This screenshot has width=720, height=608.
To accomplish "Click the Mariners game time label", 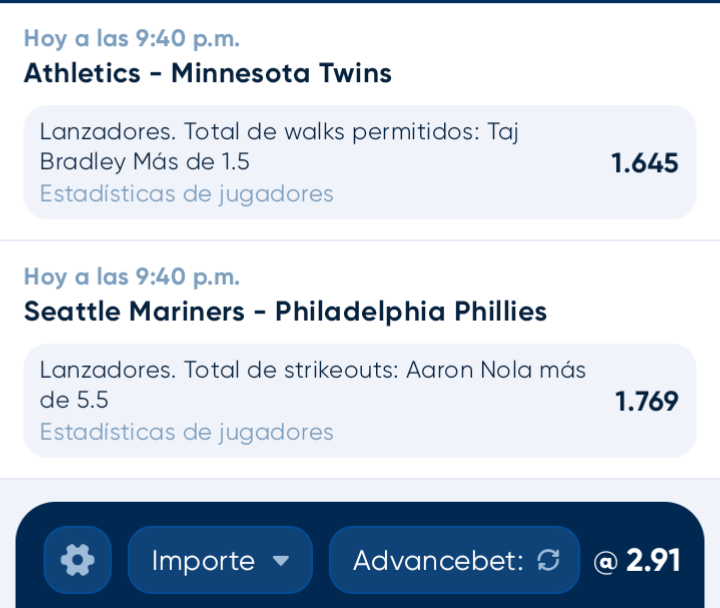I will pyautogui.click(x=132, y=277).
